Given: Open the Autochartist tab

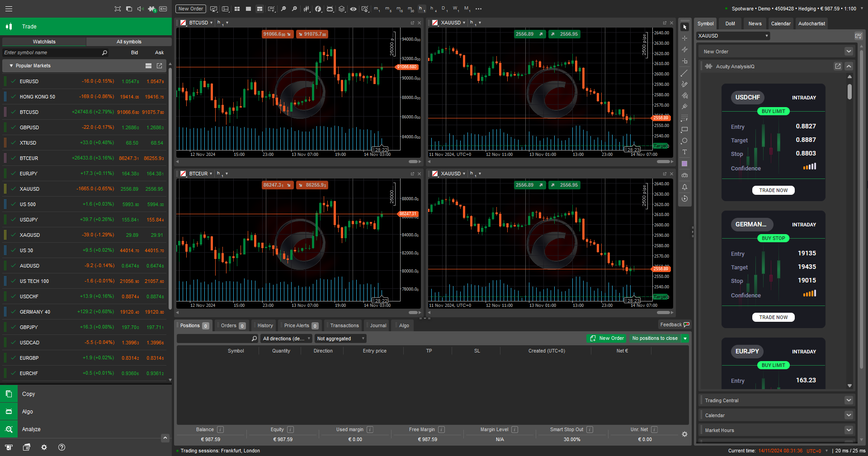Looking at the screenshot, I should [811, 24].
